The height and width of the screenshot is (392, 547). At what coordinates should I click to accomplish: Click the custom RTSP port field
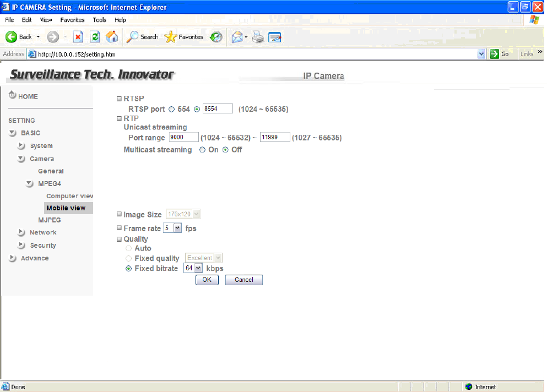point(218,109)
